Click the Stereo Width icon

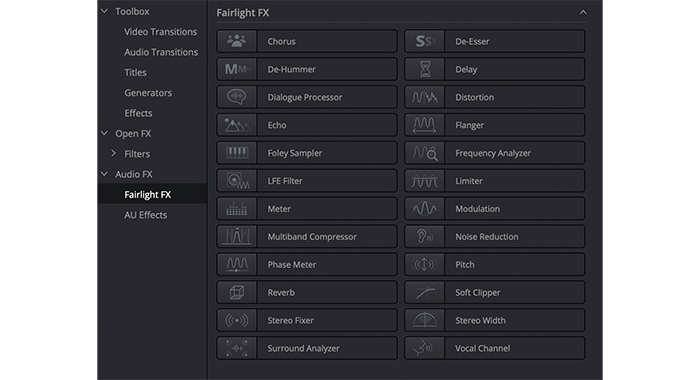click(425, 320)
